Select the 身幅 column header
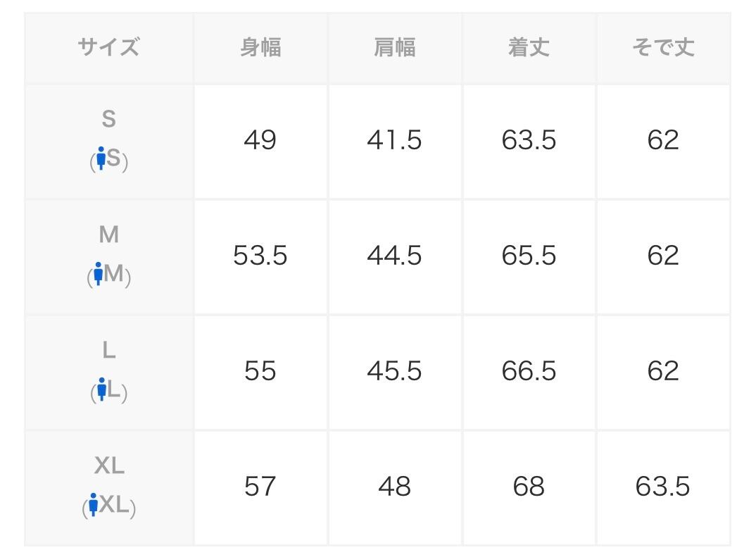Image resolution: width=756 pixels, height=557 pixels. 260,48
